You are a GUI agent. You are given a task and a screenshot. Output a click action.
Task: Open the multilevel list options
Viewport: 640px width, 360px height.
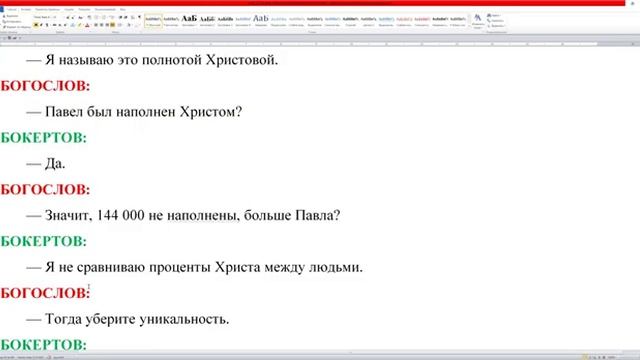click(112, 17)
